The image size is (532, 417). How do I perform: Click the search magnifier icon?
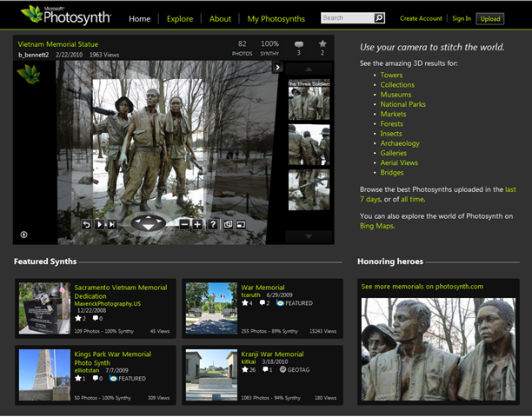pyautogui.click(x=379, y=17)
